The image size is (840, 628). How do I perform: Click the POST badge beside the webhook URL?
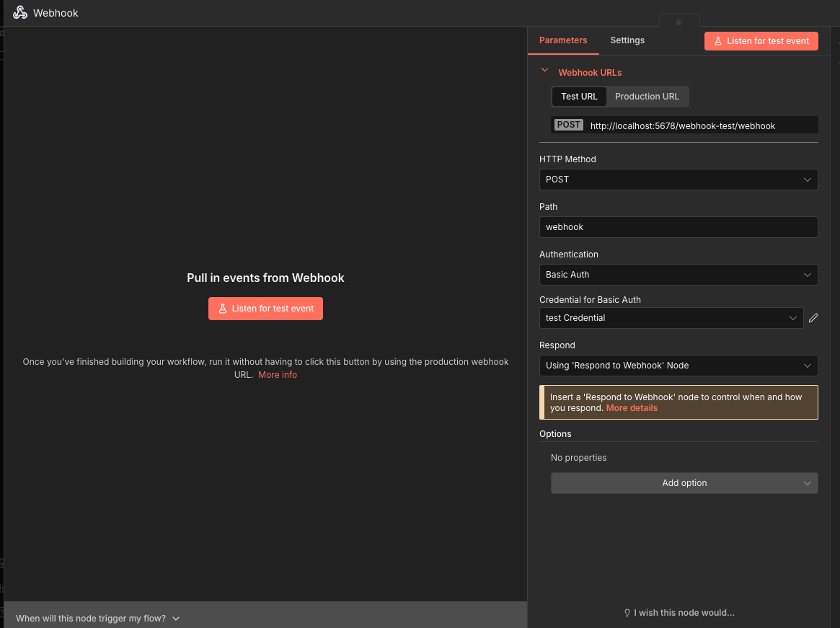pos(568,125)
